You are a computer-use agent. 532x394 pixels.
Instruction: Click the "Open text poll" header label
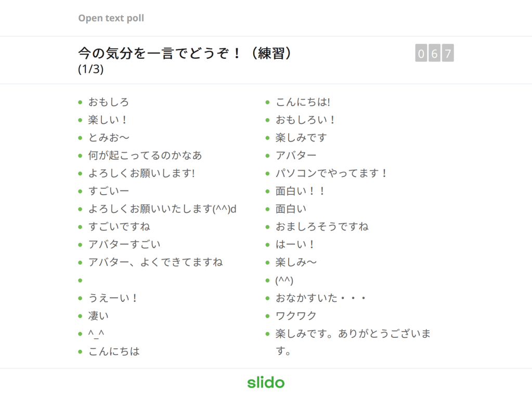[111, 18]
